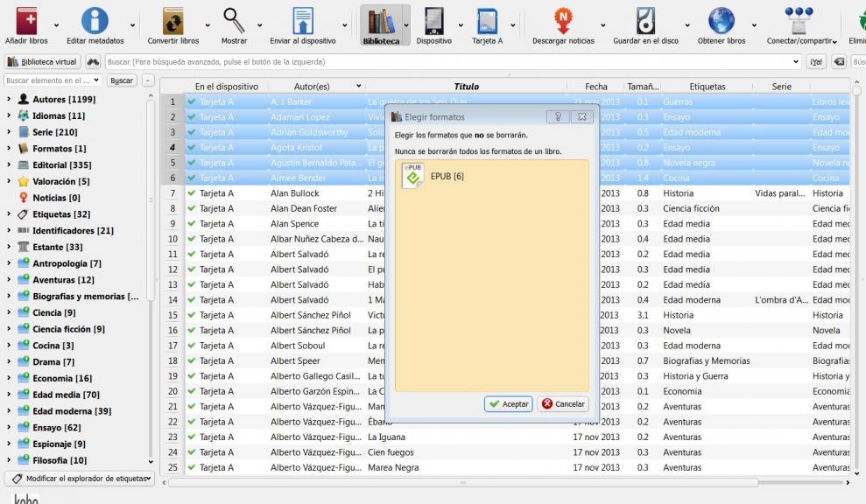Select the Editorial [335] tree item
This screenshot has height=504, width=866.
(62, 164)
